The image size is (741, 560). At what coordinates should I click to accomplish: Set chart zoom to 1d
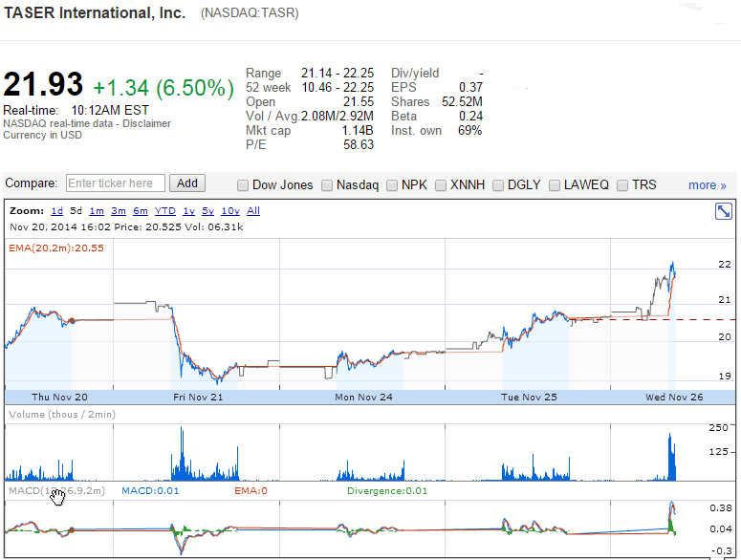coord(56,210)
